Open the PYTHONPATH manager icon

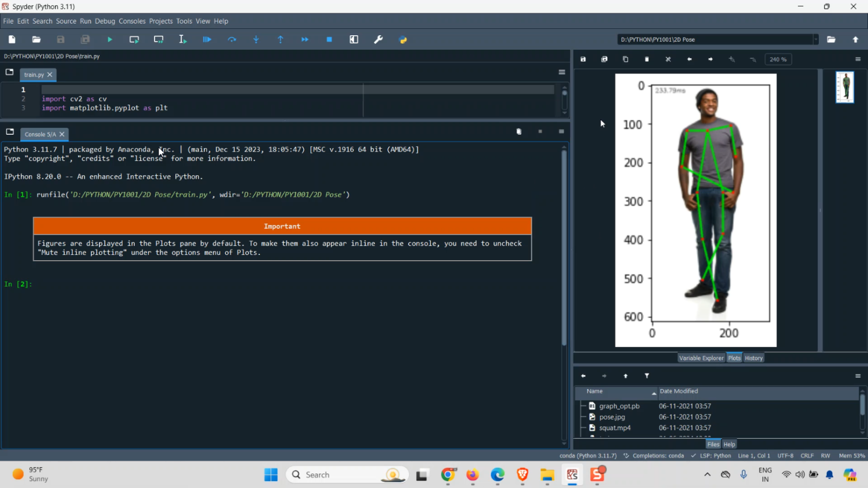[403, 40]
